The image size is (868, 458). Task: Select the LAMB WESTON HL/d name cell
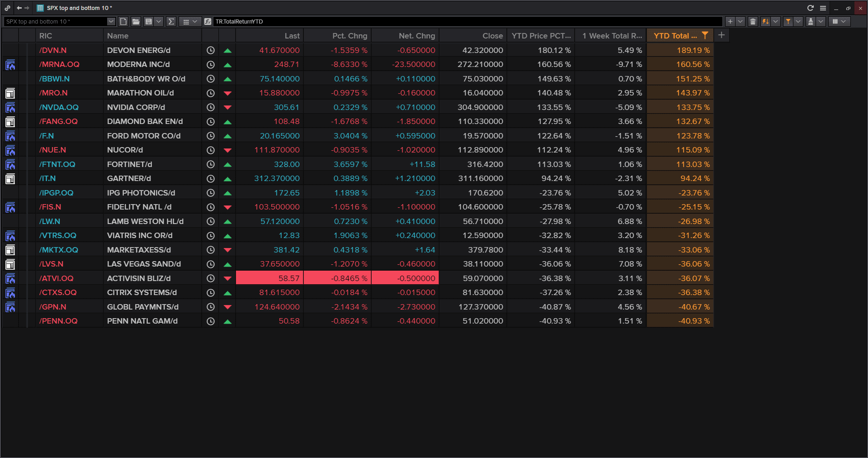click(x=152, y=221)
